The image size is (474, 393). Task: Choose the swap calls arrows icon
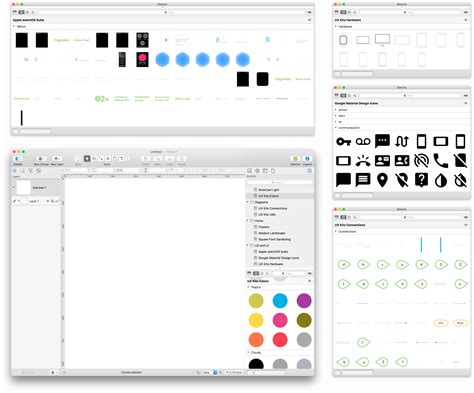(x=402, y=142)
